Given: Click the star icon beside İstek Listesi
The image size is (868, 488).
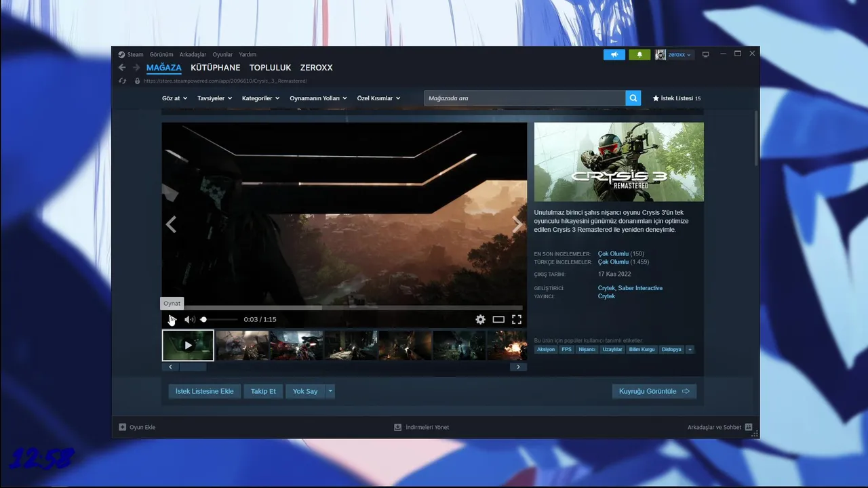Looking at the screenshot, I should click(656, 98).
